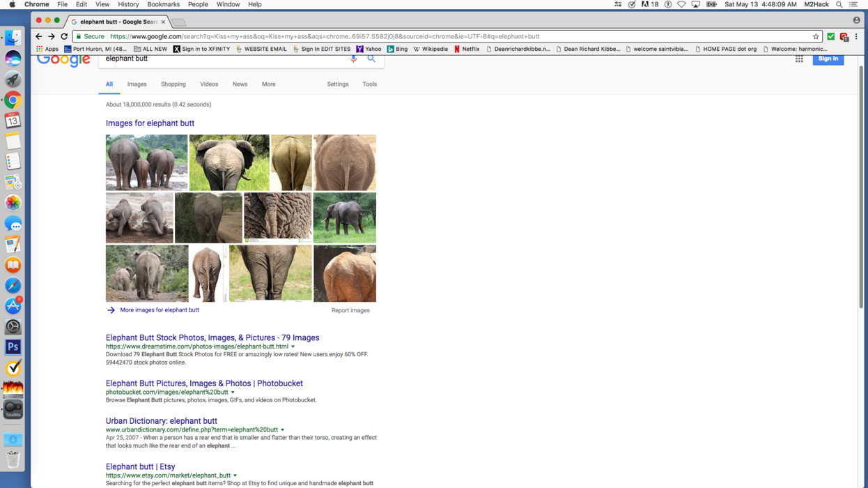This screenshot has width=868, height=488.
Task: Open the History menu
Action: (x=128, y=4)
